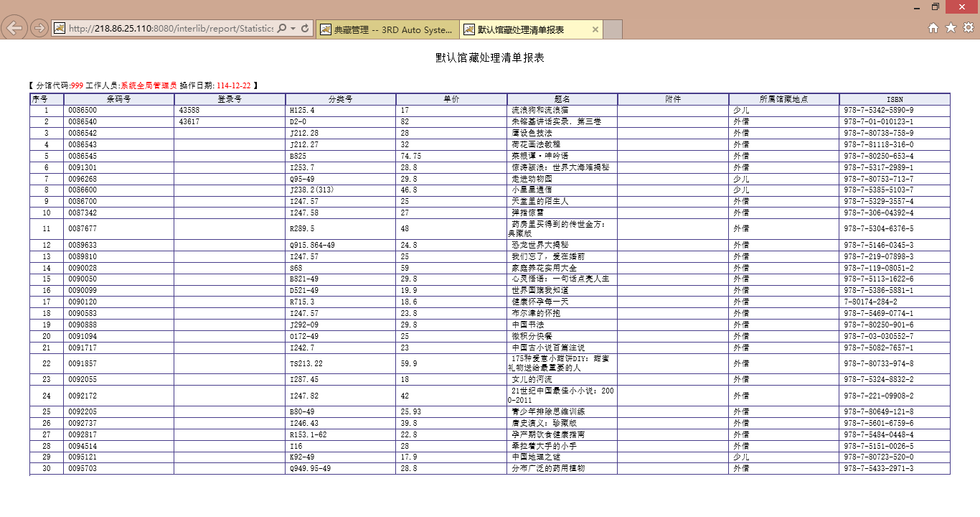Click title 中国古小说百篇注说
This screenshot has height=517, width=980.
coord(548,348)
